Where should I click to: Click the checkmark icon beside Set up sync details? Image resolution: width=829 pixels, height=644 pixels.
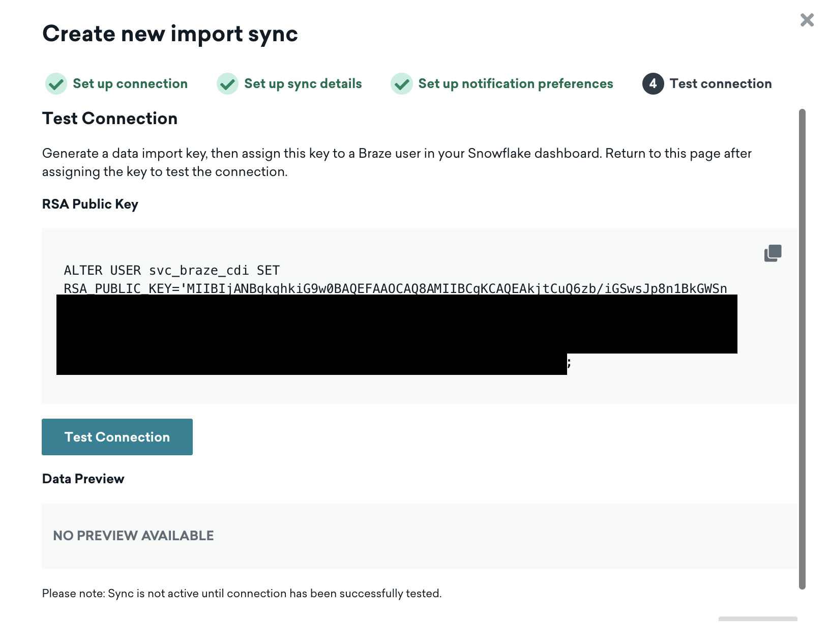point(227,84)
